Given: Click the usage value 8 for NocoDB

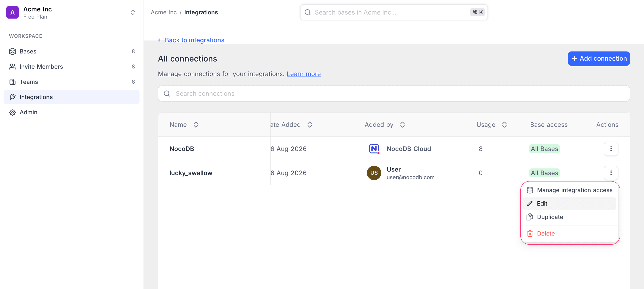Looking at the screenshot, I should click(481, 149).
